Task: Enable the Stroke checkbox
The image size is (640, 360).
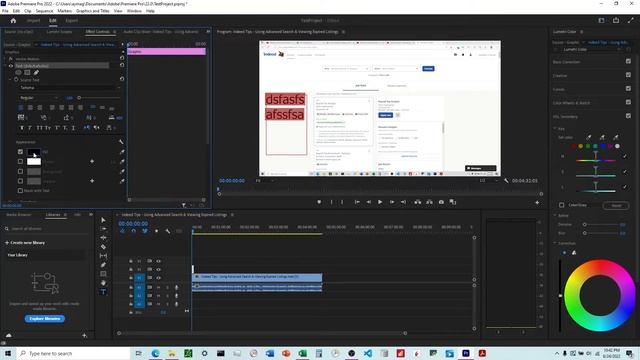Action: [20, 162]
